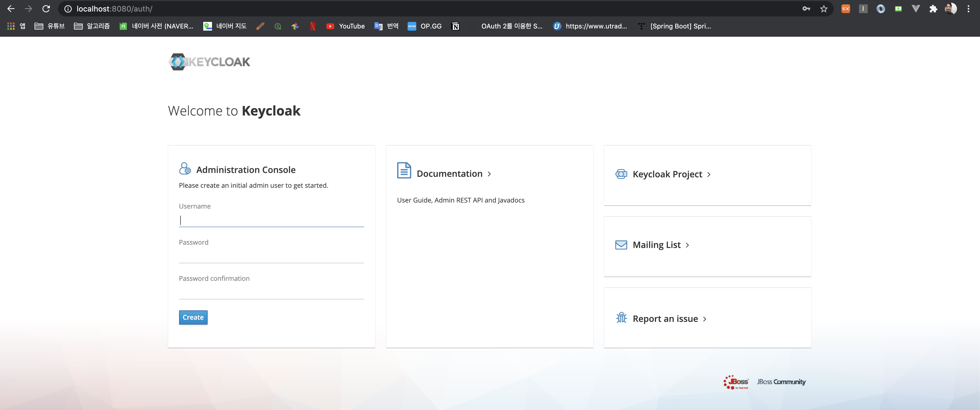Click the JBoss Community logo
This screenshot has width=980, height=410.
[x=781, y=382]
